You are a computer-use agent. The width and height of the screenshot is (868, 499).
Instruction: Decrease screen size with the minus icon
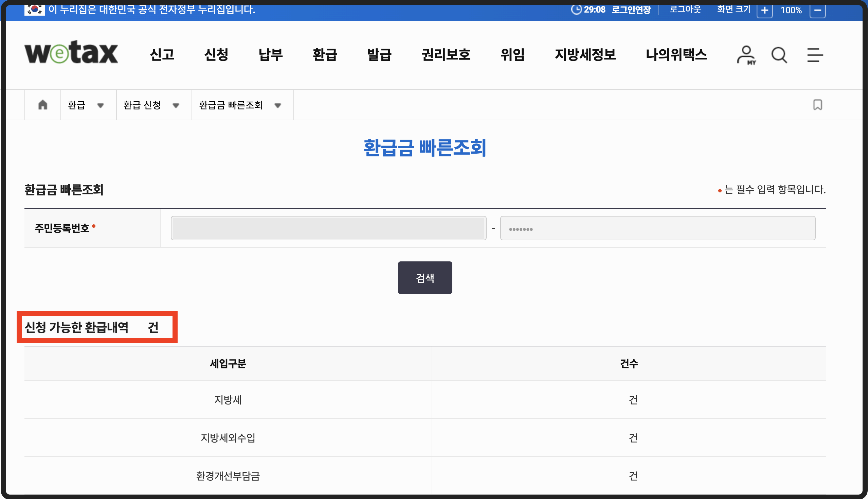818,11
